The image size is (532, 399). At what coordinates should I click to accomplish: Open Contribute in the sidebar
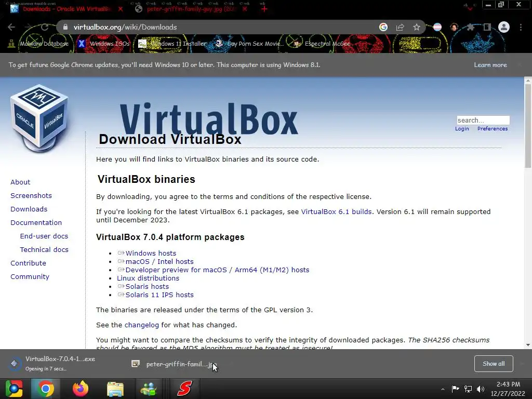coord(28,263)
